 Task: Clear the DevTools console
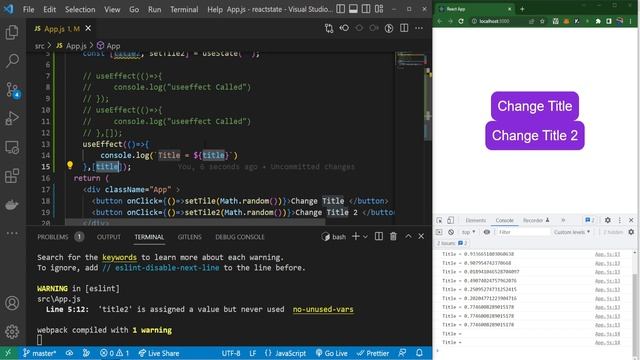click(x=451, y=232)
